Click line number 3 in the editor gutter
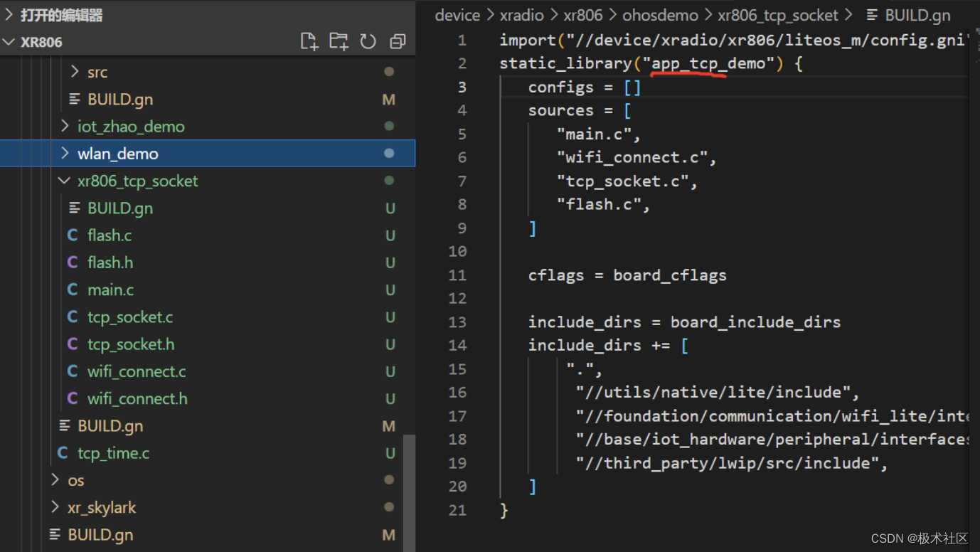Screen dimensions: 980x552 tap(462, 87)
